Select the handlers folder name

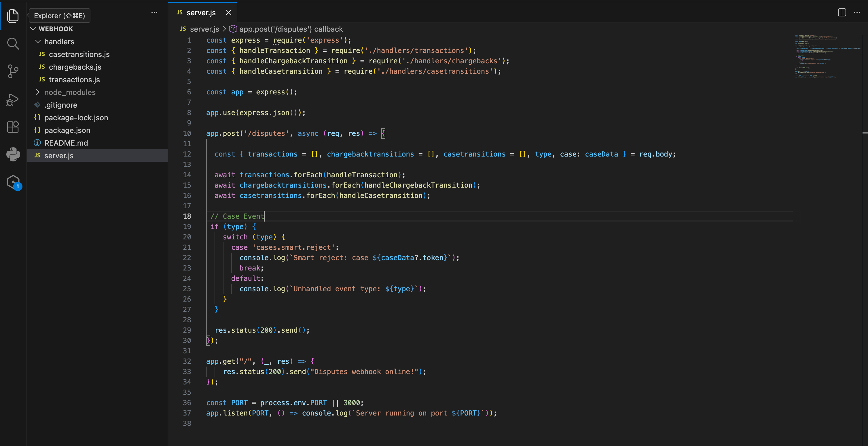59,41
